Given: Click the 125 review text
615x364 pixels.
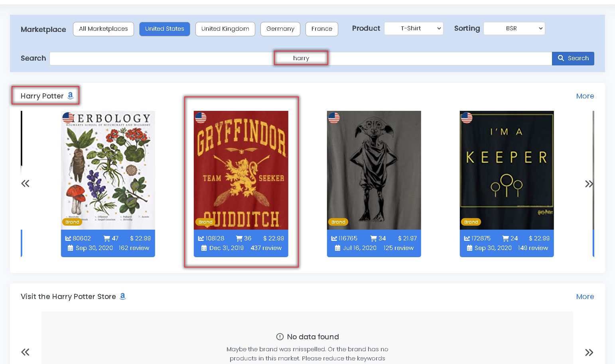Looking at the screenshot, I should (x=398, y=248).
